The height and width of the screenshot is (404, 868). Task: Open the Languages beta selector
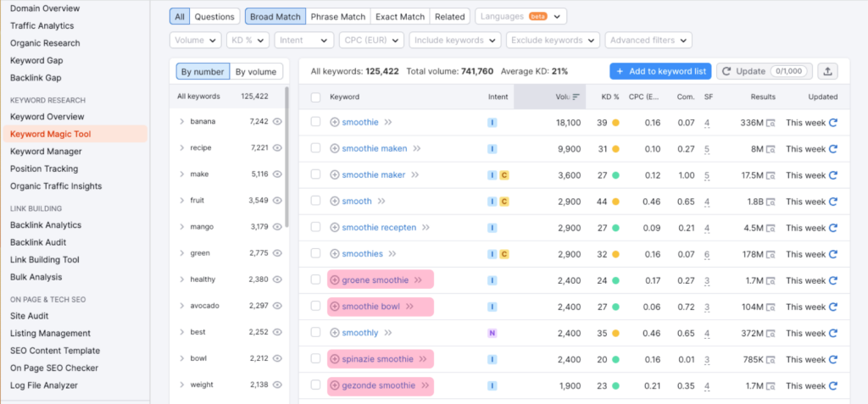(520, 17)
